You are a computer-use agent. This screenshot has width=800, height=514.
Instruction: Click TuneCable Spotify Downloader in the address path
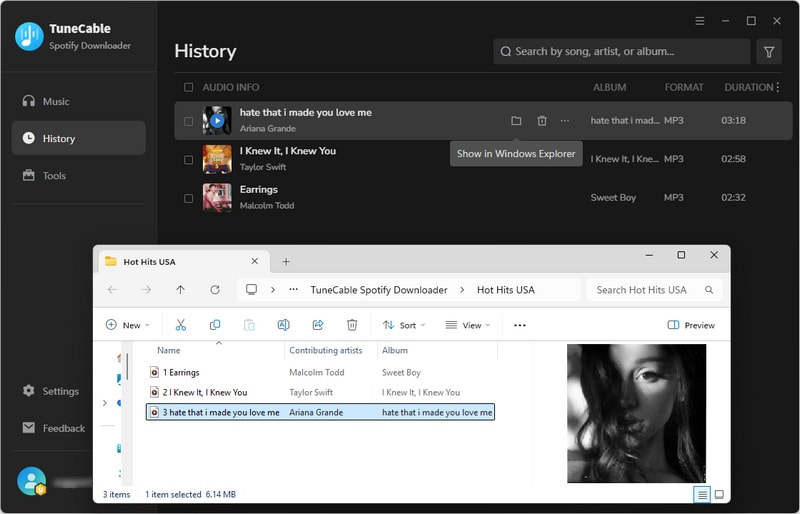pos(379,290)
